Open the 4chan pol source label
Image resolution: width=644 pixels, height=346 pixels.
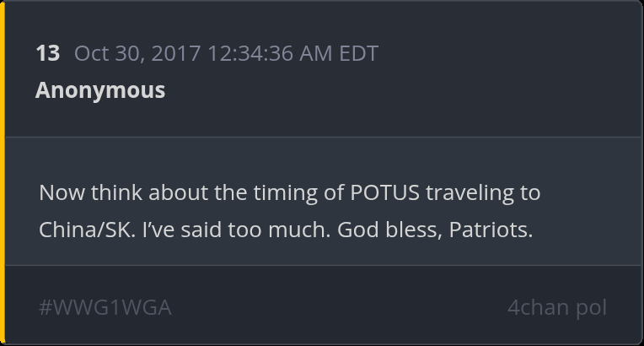(x=556, y=307)
